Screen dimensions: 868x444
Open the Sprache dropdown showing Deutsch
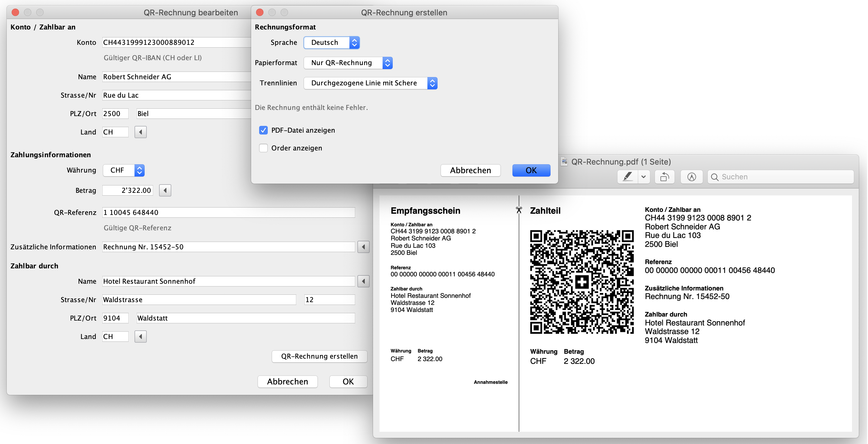pyautogui.click(x=332, y=43)
